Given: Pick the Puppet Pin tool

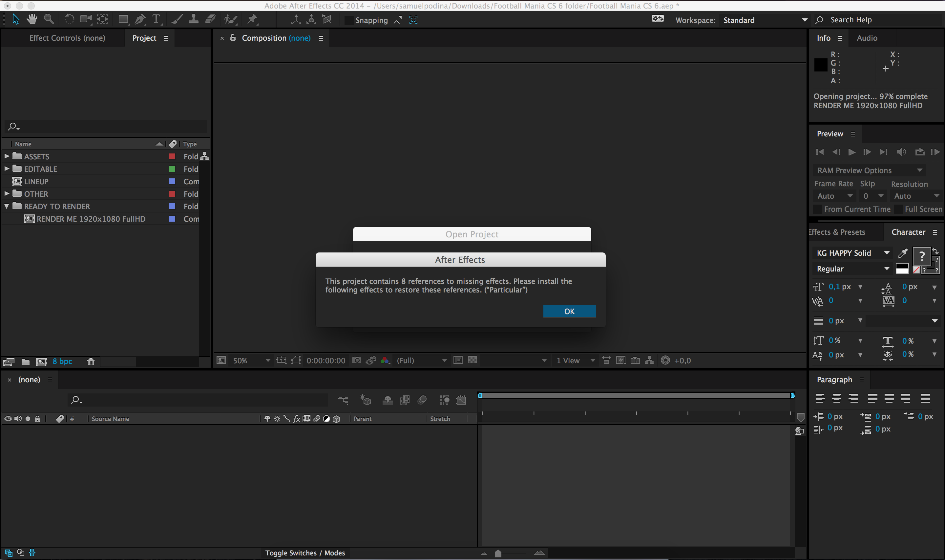Looking at the screenshot, I should [252, 20].
